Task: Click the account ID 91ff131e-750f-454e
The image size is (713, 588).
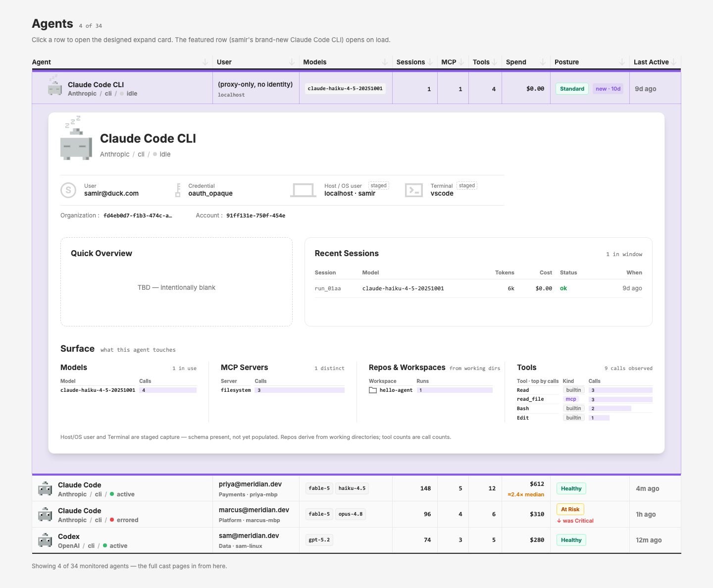Action: coord(255,215)
